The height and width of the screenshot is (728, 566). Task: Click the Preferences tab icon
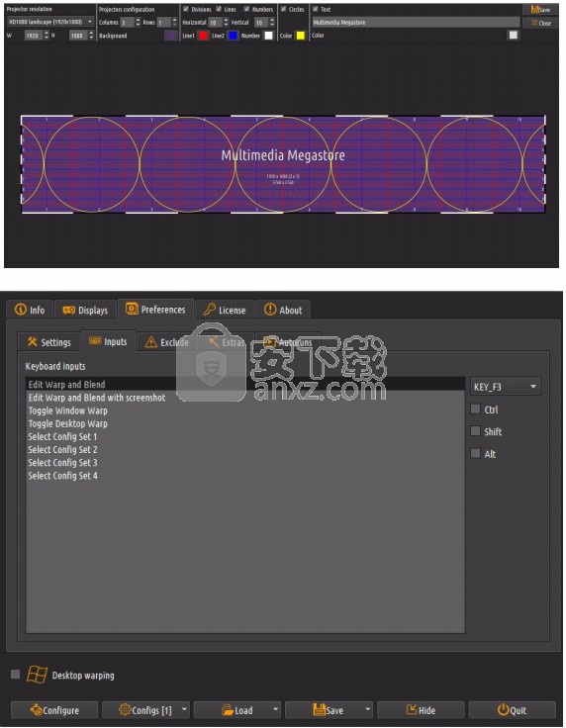132,309
